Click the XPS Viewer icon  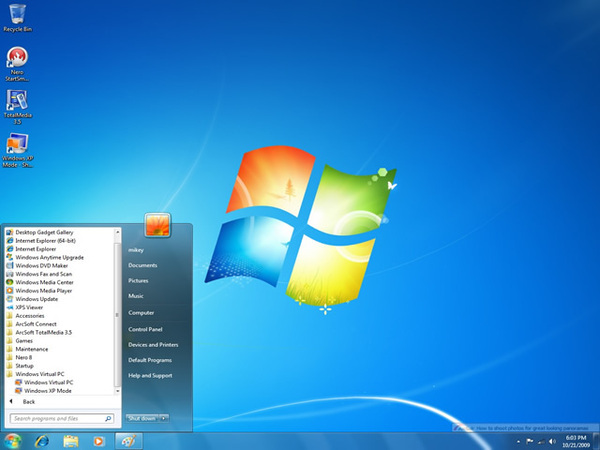click(x=10, y=307)
